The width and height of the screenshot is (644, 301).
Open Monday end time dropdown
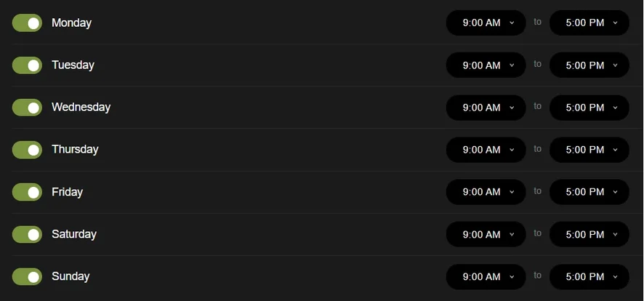pyautogui.click(x=589, y=23)
